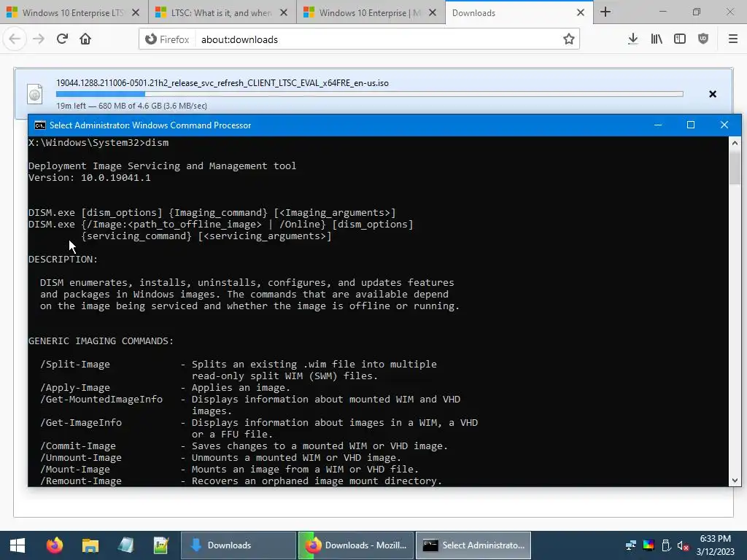Close the Downloads tab
Viewport: 747px width, 560px height.
tap(581, 13)
